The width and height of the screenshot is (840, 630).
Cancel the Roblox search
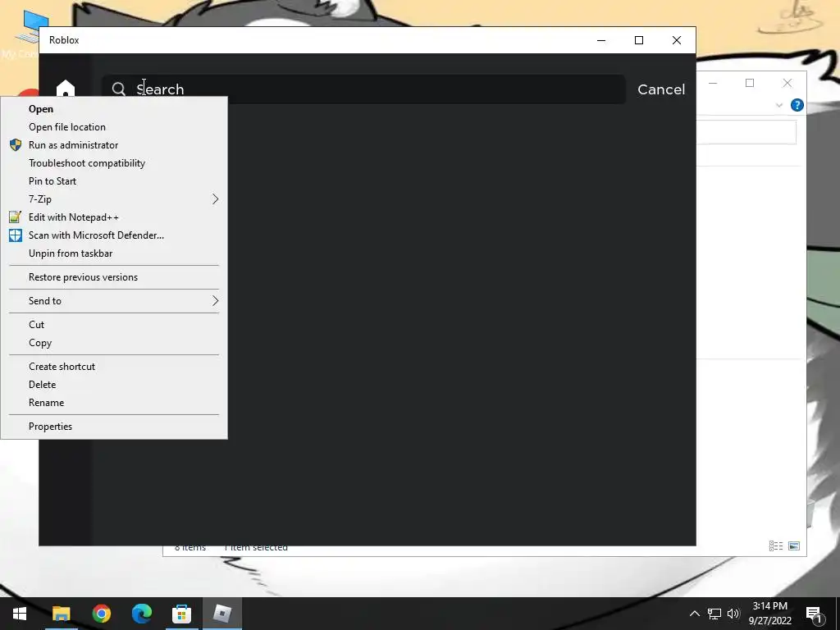pyautogui.click(x=661, y=89)
